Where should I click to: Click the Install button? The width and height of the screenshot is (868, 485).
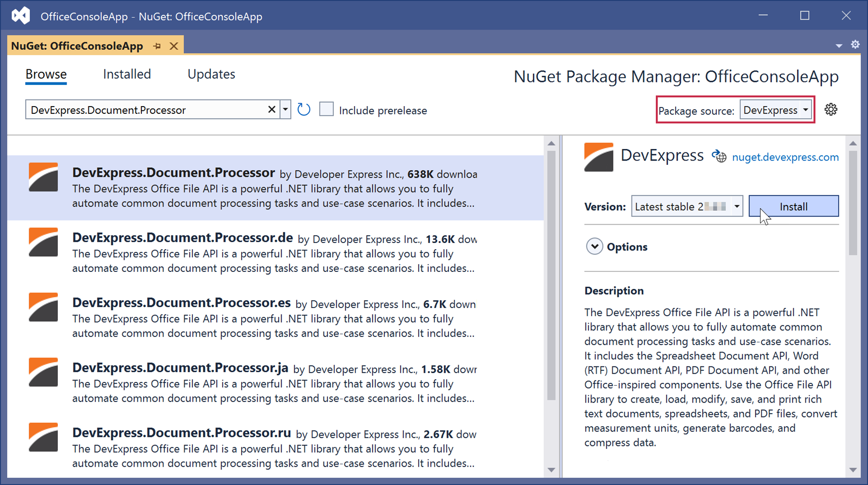793,206
